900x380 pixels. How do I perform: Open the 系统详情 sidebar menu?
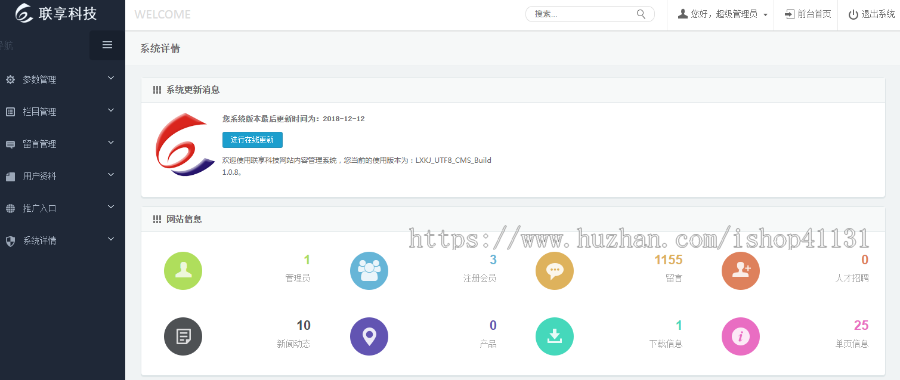(62, 241)
